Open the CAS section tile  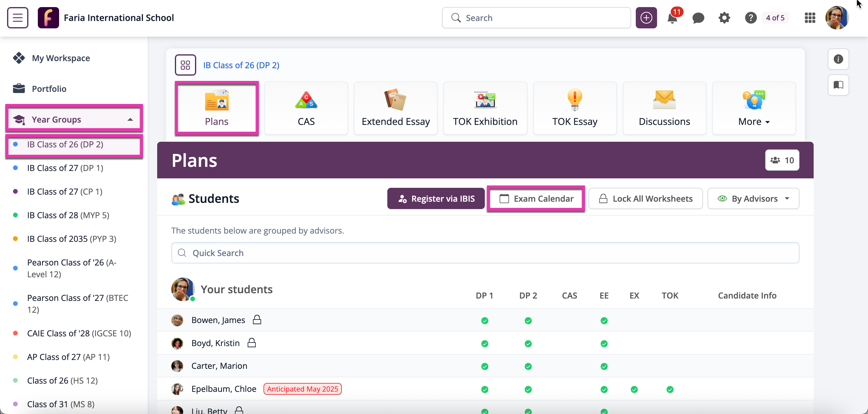click(x=306, y=108)
